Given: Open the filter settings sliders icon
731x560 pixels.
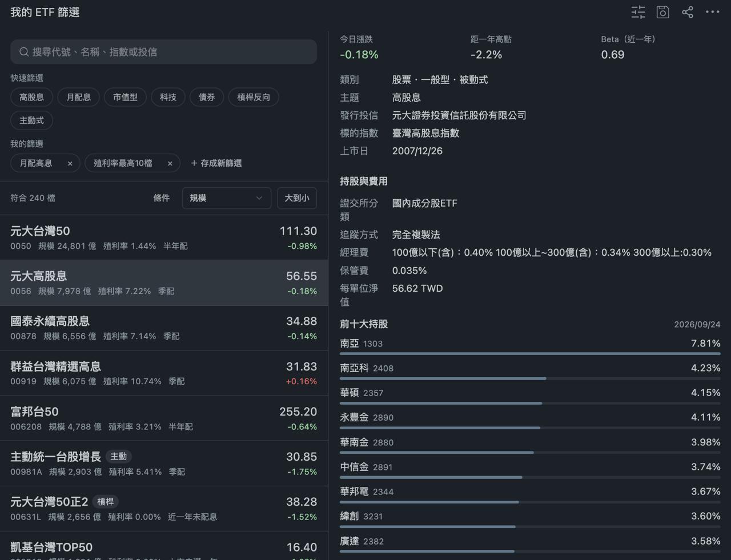Looking at the screenshot, I should 638,12.
